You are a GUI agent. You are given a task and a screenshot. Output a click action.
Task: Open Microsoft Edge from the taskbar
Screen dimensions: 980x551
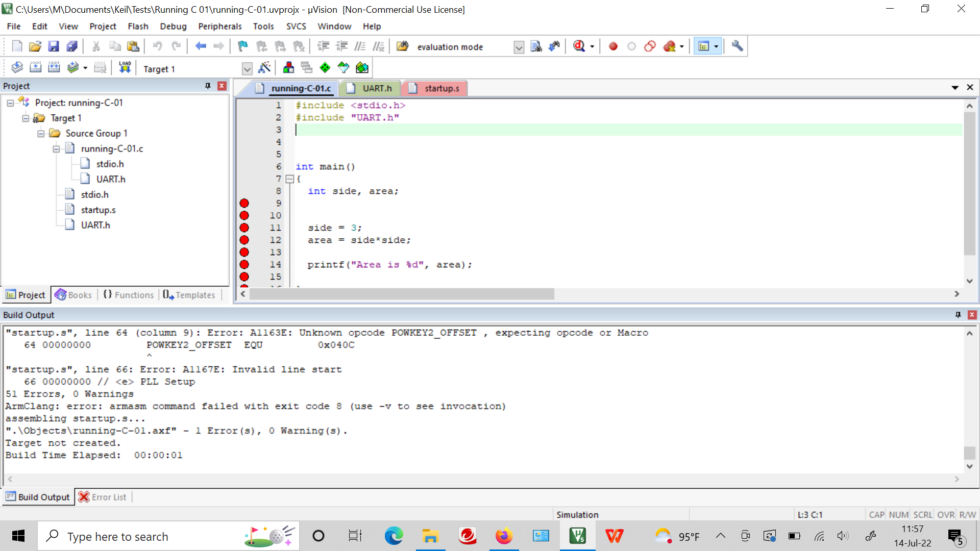click(x=394, y=536)
